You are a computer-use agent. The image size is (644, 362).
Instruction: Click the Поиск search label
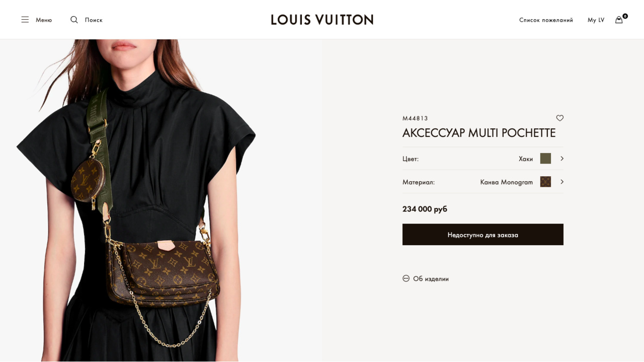click(x=94, y=20)
